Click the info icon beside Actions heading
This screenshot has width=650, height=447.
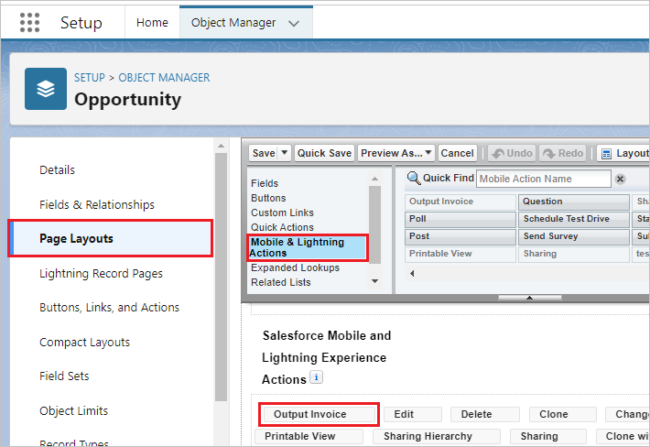[316, 379]
